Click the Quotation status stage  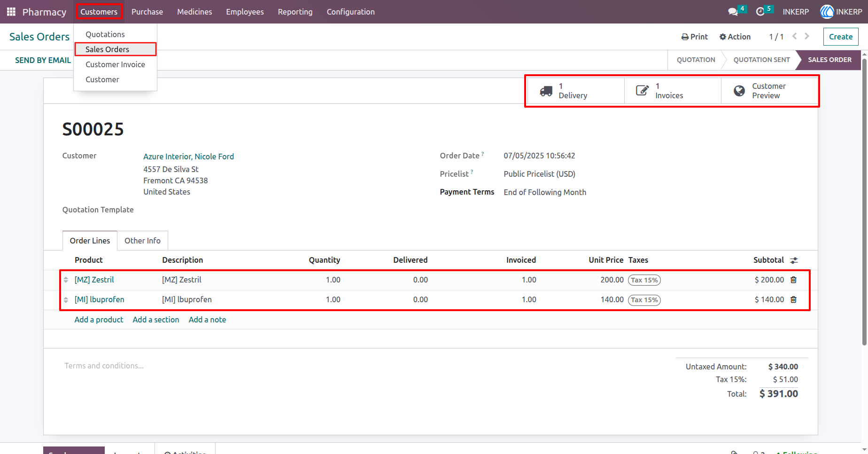[x=696, y=60]
